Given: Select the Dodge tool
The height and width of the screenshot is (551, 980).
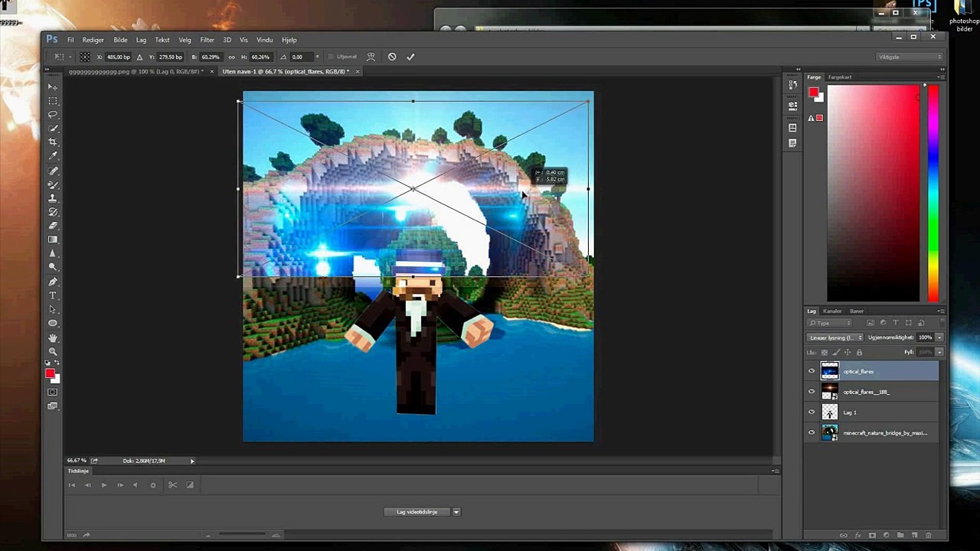Looking at the screenshot, I should 53,267.
